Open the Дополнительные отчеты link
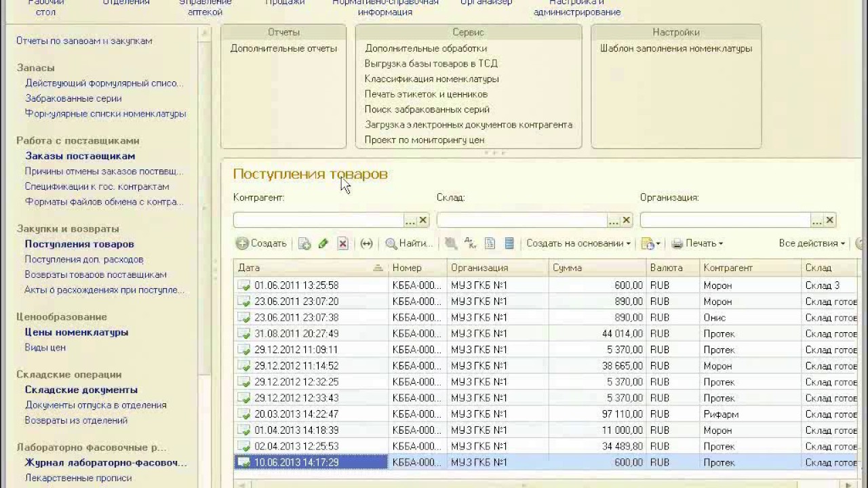 283,48
